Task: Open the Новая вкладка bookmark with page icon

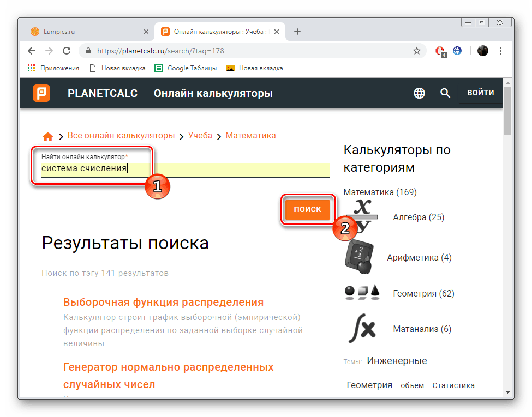Action: click(117, 68)
